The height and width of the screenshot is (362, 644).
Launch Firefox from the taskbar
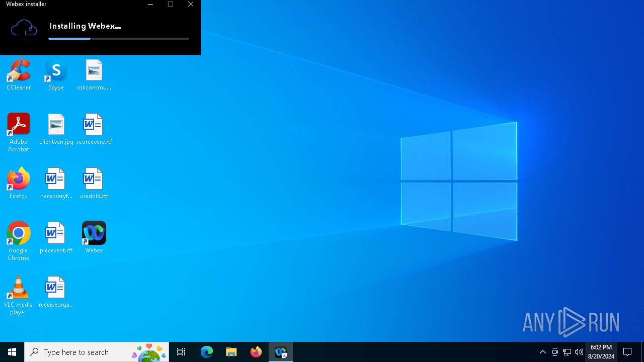(x=256, y=352)
